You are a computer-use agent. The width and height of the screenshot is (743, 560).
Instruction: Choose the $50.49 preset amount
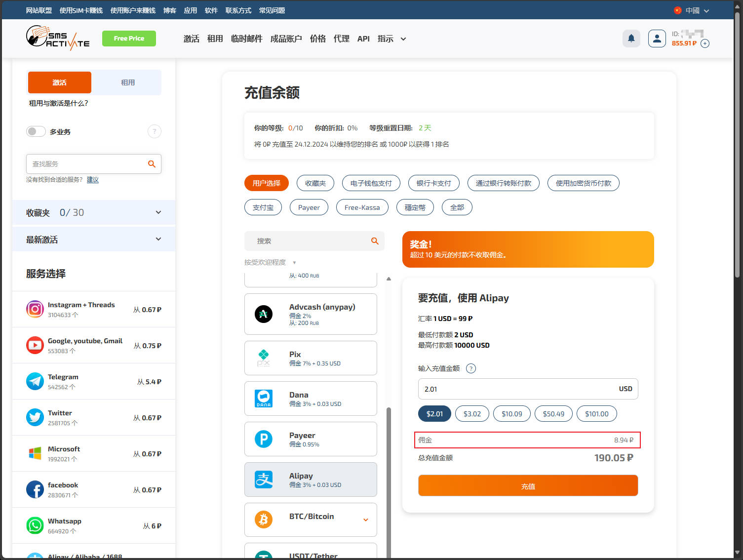[x=553, y=414]
